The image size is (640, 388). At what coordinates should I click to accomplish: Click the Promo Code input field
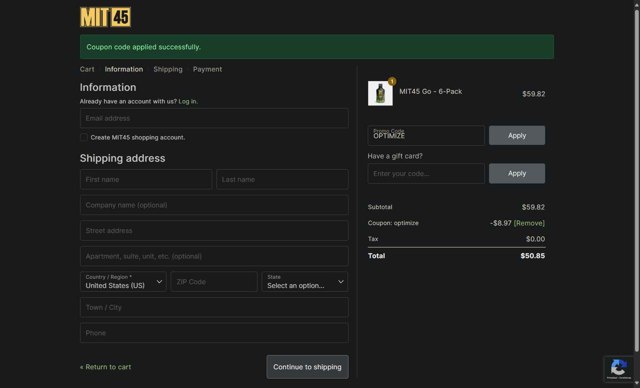point(426,135)
